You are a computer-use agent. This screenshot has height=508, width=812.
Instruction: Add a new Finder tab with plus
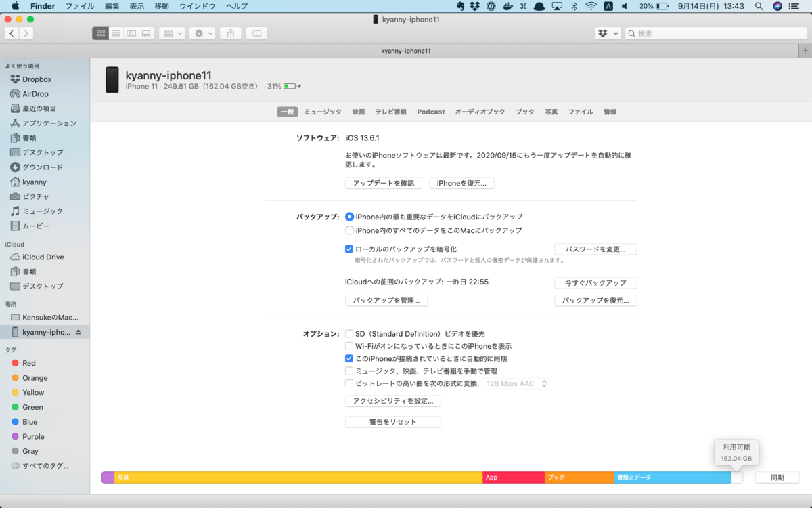805,51
